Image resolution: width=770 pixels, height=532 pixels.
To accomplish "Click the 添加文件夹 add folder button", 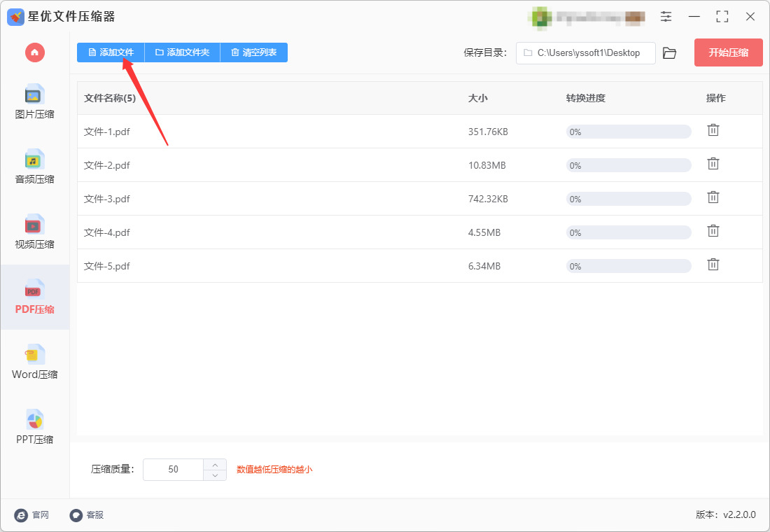I will click(x=183, y=52).
